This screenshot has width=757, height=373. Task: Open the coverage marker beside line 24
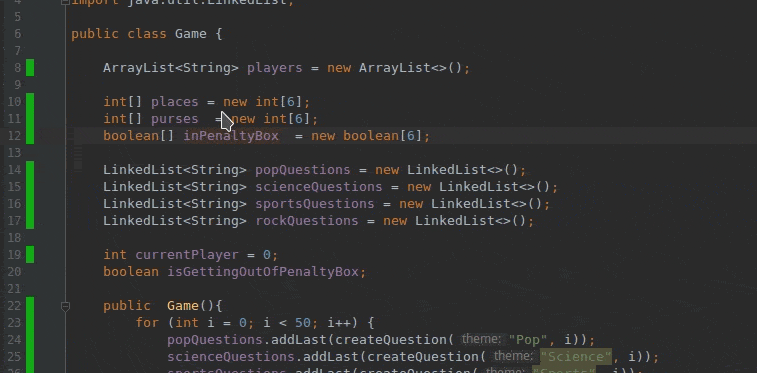click(30, 339)
